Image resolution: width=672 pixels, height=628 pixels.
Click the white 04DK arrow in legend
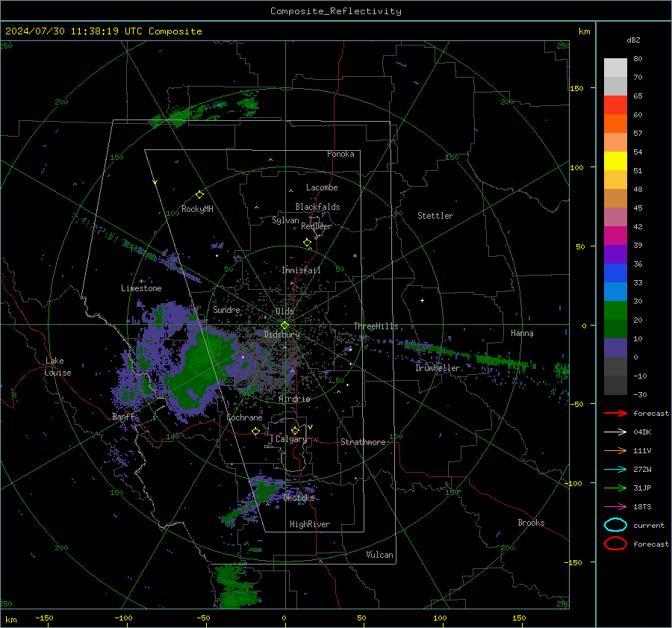tap(615, 432)
